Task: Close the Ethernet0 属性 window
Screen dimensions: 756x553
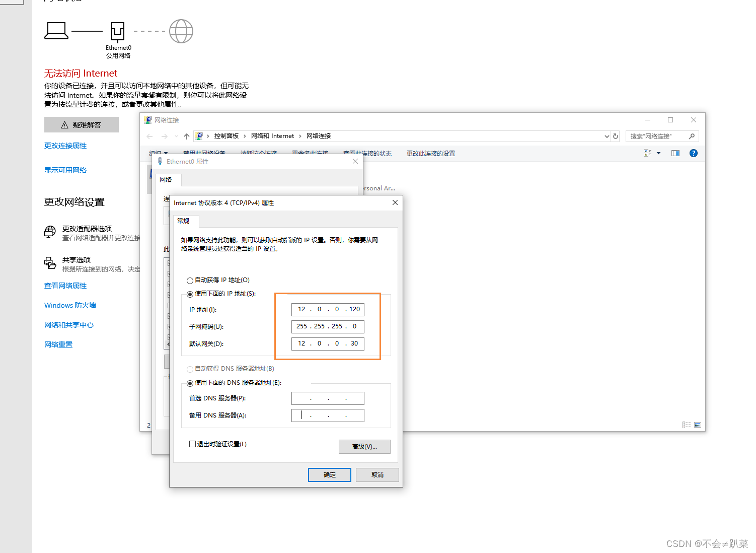Action: coord(355,161)
